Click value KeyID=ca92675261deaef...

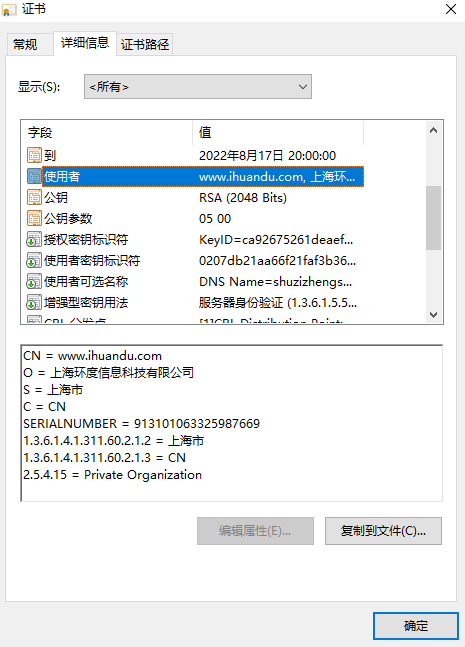276,240
